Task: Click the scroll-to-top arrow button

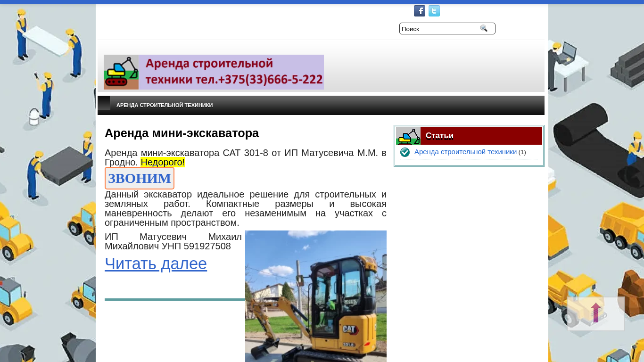Action: pyautogui.click(x=596, y=313)
